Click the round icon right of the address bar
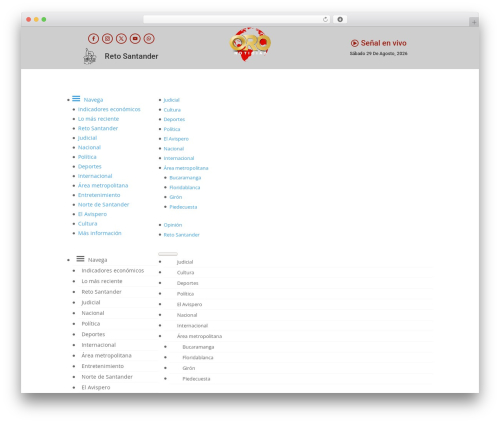 (340, 19)
